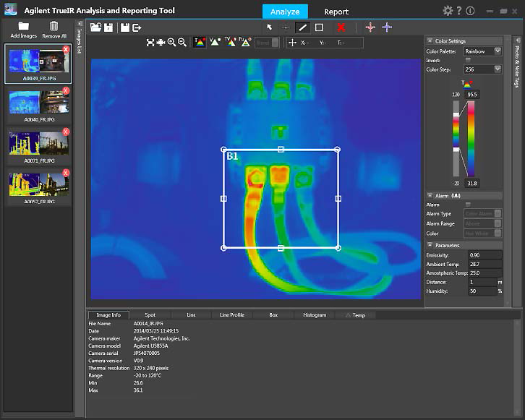
Task: Select the A0040_FR.JPG thumbnail
Action: (37, 103)
